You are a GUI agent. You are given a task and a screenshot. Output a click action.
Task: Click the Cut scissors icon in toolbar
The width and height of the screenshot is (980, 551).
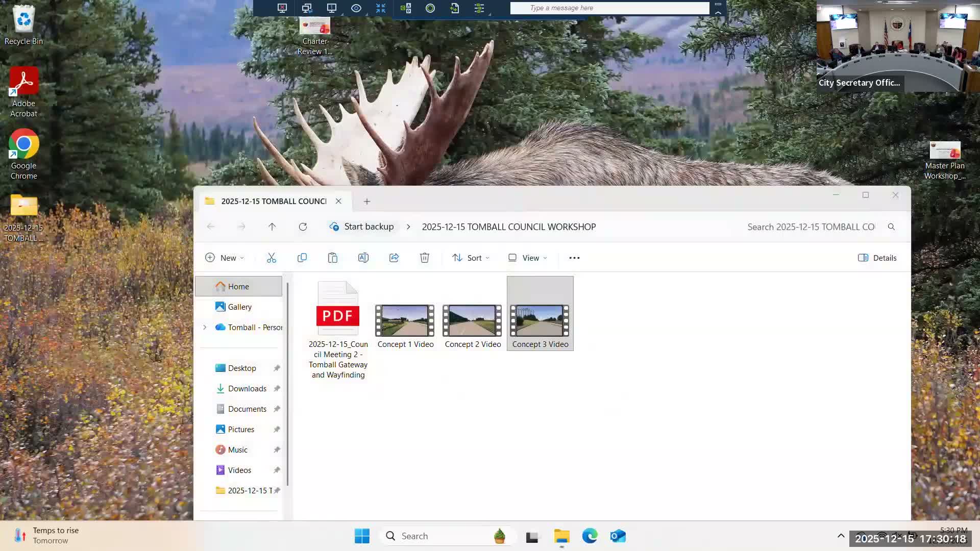(271, 258)
